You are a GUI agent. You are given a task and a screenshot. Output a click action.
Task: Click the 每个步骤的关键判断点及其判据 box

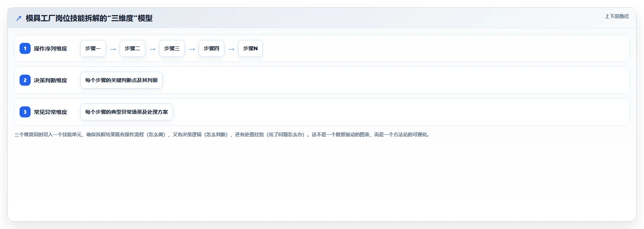pyautogui.click(x=121, y=80)
